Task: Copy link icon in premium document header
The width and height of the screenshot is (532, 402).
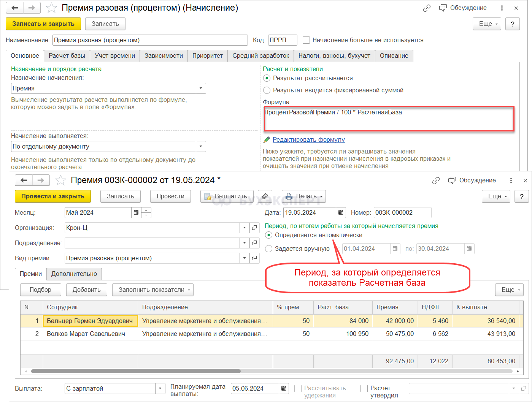Action: click(x=436, y=180)
